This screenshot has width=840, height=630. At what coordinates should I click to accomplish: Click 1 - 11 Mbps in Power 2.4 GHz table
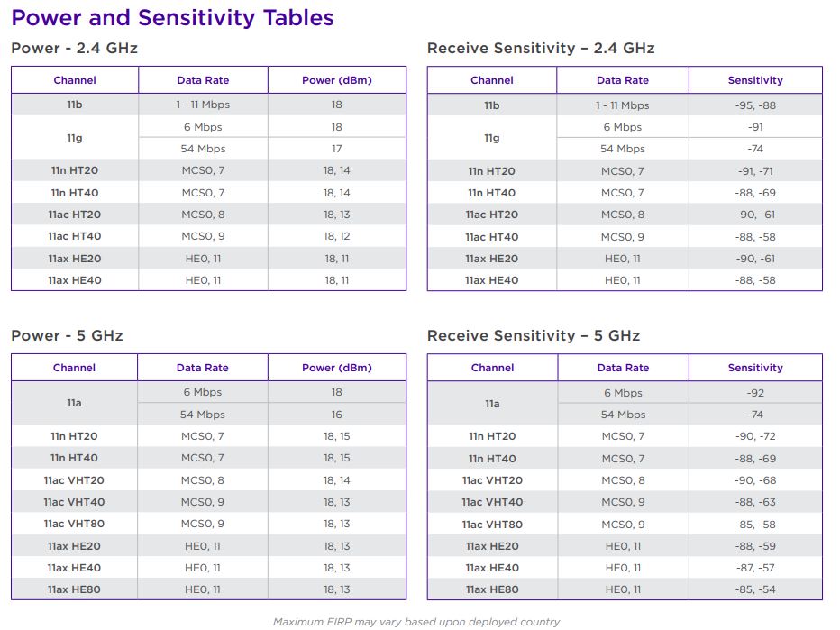[203, 105]
